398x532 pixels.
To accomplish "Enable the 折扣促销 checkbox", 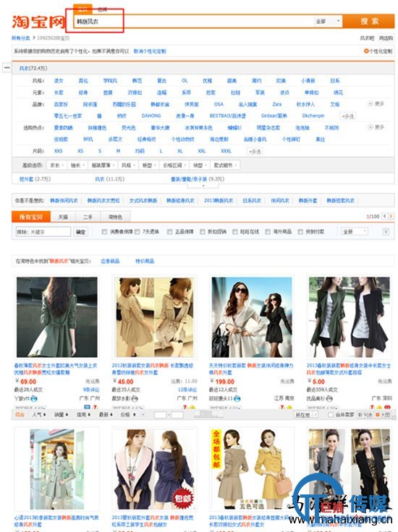I will (x=203, y=232).
